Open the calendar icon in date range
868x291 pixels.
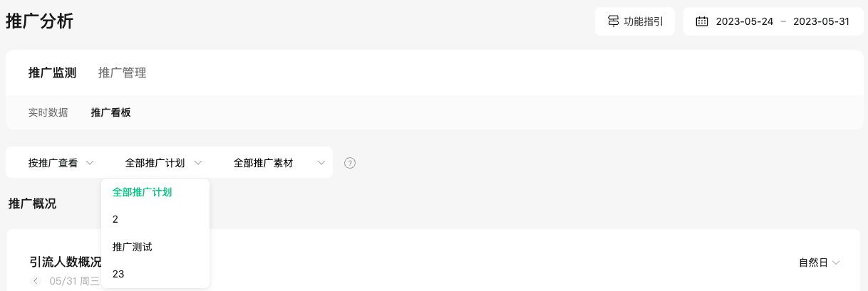(702, 21)
